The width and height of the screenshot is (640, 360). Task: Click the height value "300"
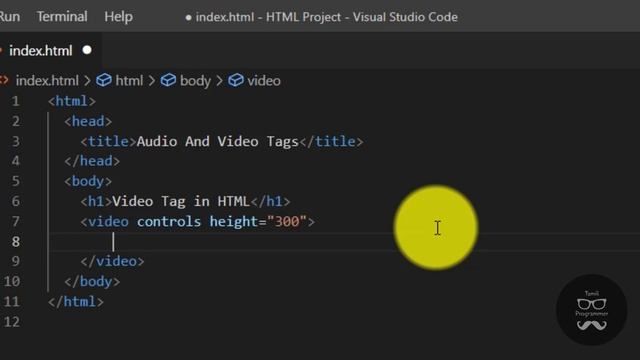coord(287,221)
